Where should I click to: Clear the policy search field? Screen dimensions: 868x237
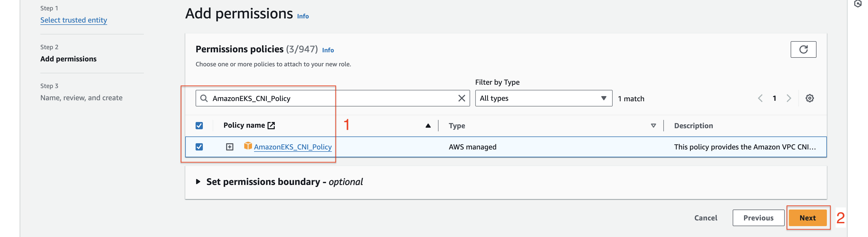point(461,98)
